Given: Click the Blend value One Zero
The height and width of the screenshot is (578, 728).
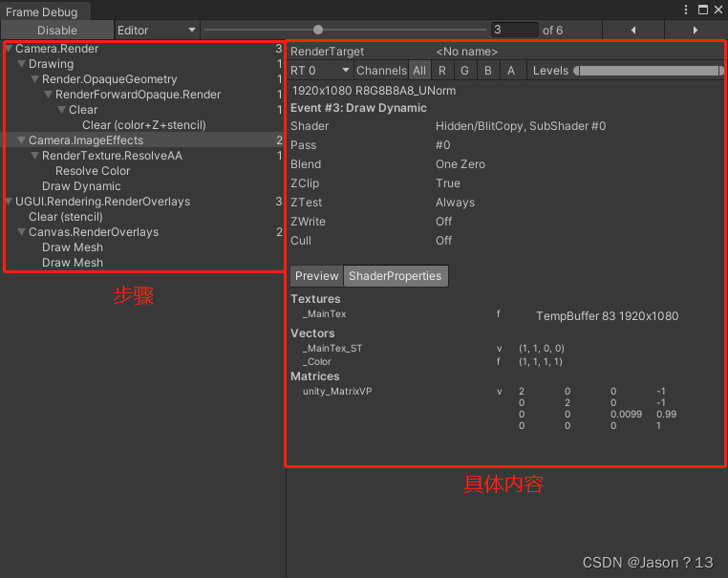Looking at the screenshot, I should click(x=460, y=164).
